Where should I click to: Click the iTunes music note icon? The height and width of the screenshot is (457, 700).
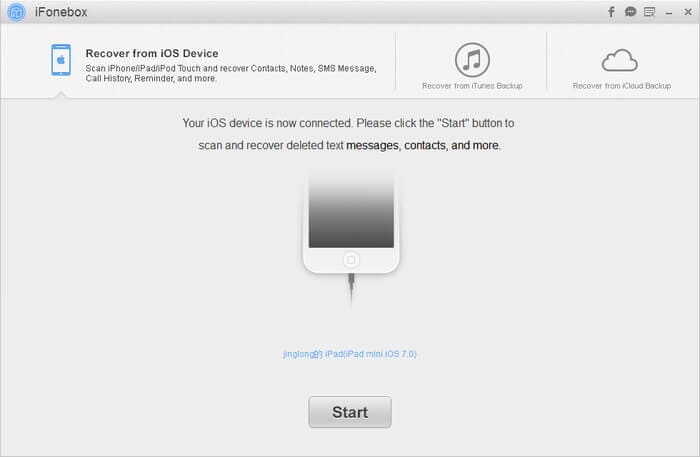pyautogui.click(x=472, y=60)
